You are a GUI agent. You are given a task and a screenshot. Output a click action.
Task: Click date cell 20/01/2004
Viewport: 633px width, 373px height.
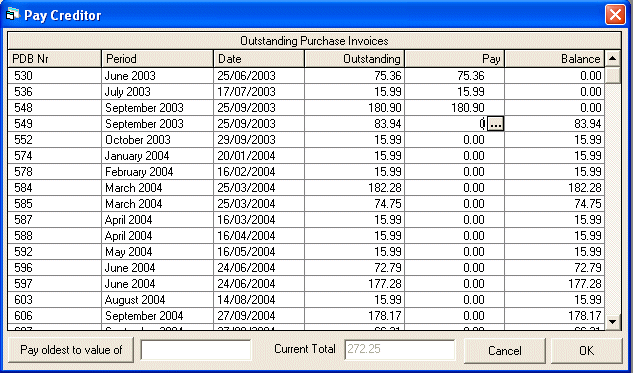pos(259,156)
